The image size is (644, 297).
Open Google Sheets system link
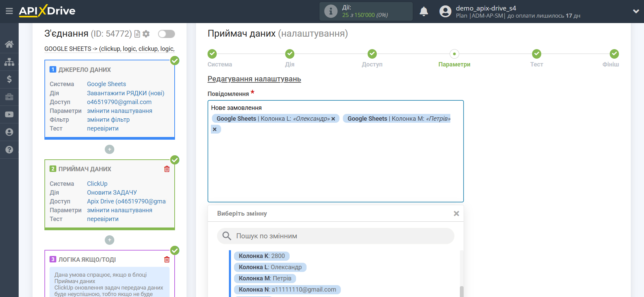(x=106, y=84)
